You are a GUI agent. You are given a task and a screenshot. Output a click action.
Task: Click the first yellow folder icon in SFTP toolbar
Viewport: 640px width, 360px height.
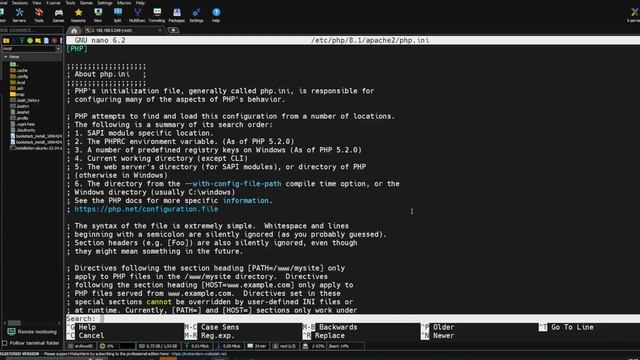click(6, 41)
